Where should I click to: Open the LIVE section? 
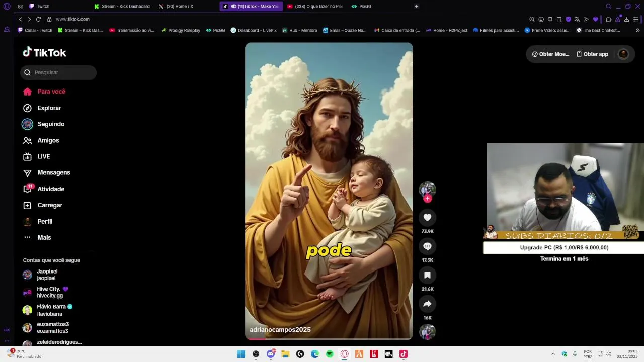37,157
